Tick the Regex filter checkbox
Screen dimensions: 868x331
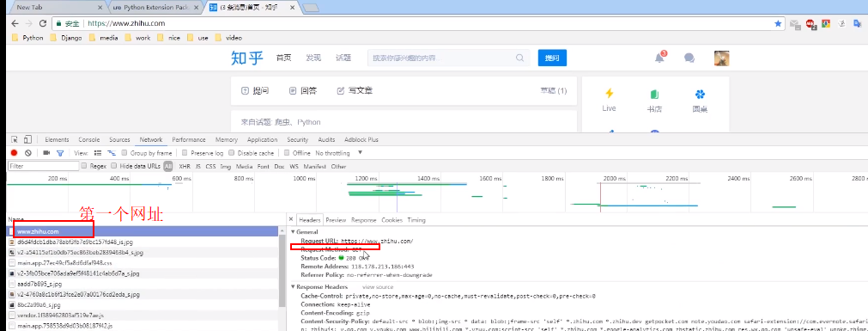tap(84, 166)
